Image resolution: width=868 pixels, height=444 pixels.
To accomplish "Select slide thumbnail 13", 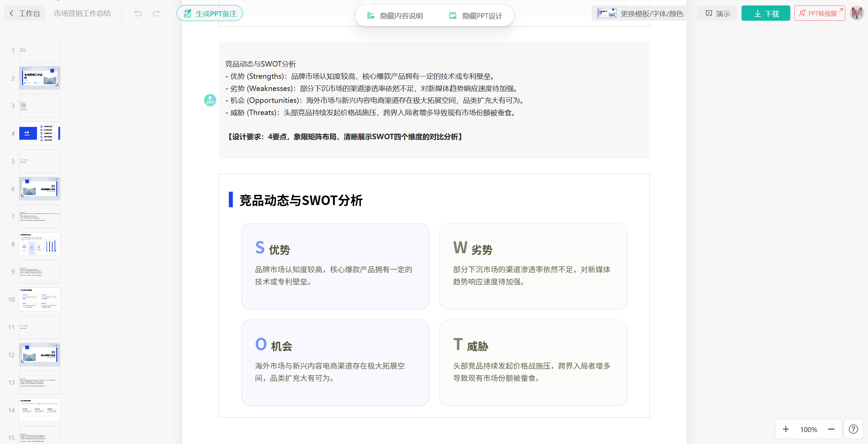I will 40,382.
